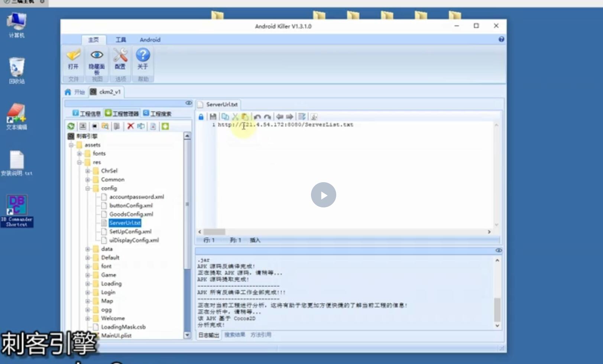Viewport: 603px width, 364px height.
Task: Collapse the config folder in the tree
Action: pyautogui.click(x=88, y=188)
